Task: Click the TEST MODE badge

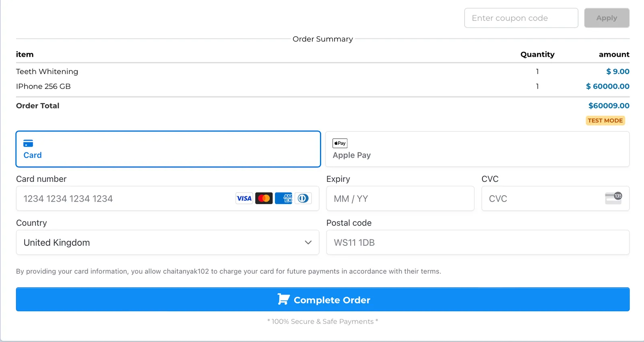Action: click(x=605, y=120)
